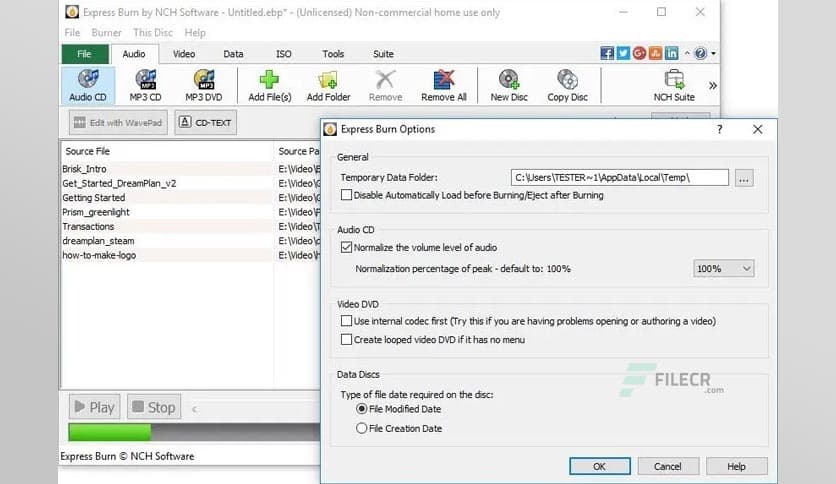This screenshot has height=484, width=836.
Task: Click the small left arrow beside Stop
Action: [194, 409]
